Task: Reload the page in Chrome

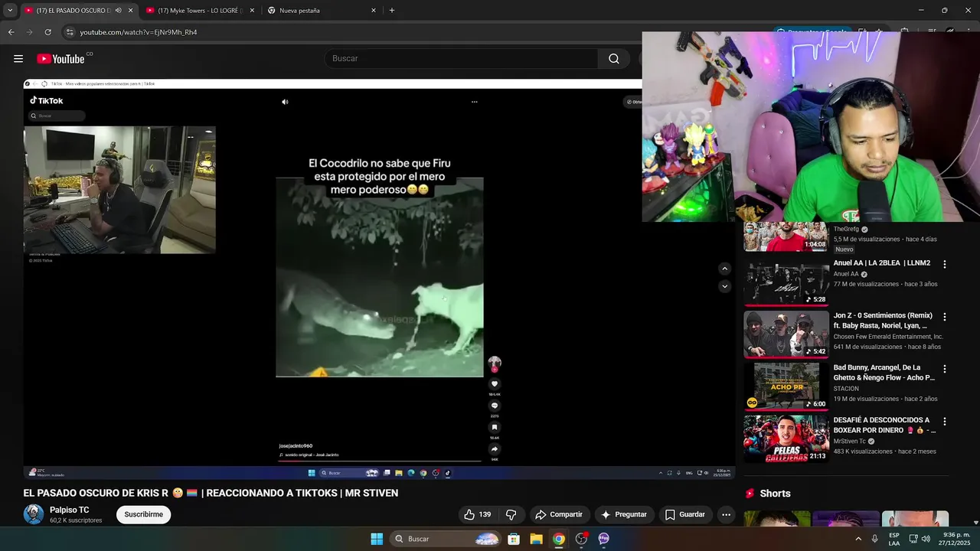Action: click(47, 32)
